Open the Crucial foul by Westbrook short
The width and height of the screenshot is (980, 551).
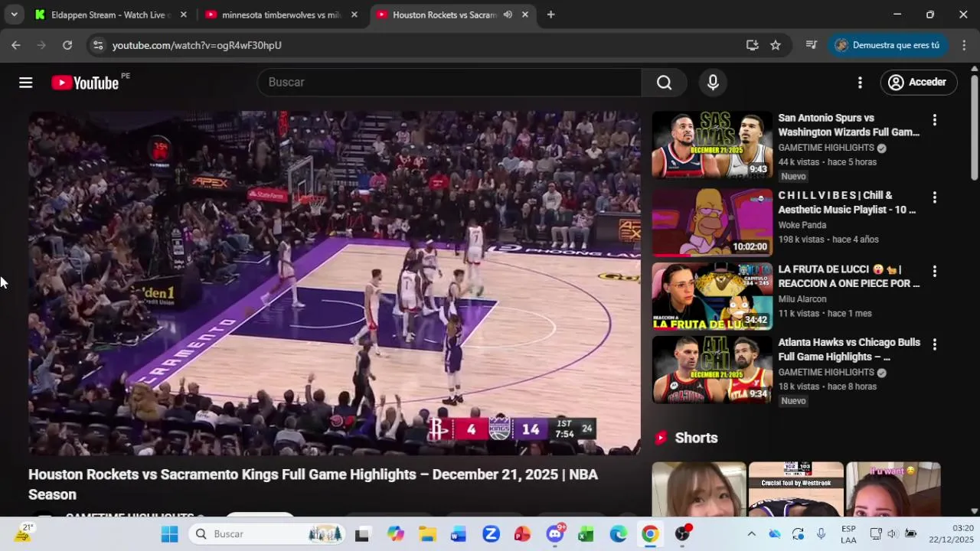tap(795, 489)
